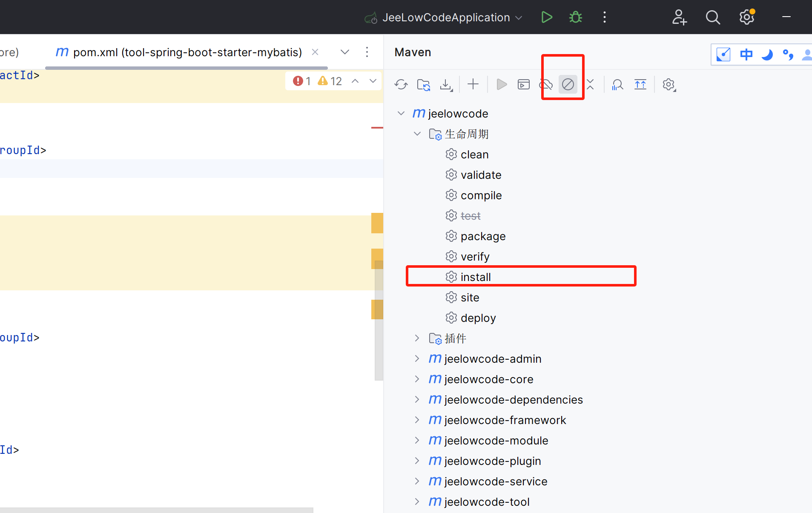
Task: Select the validate lifecycle goal
Action: point(481,175)
